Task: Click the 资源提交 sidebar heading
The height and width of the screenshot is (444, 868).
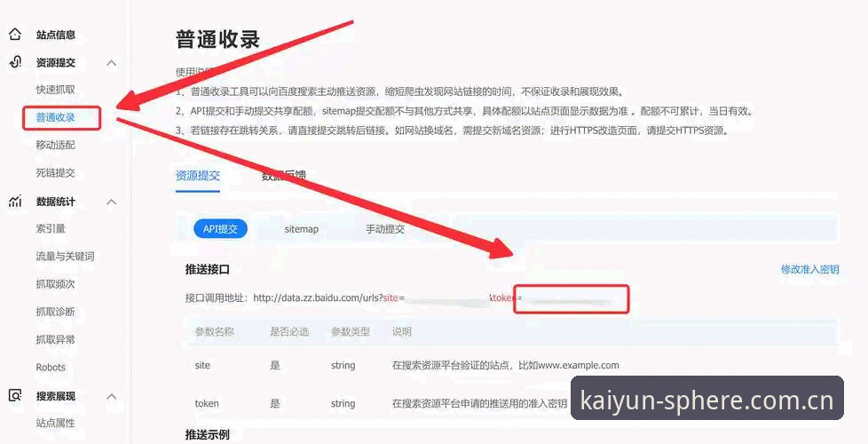Action: coord(56,63)
